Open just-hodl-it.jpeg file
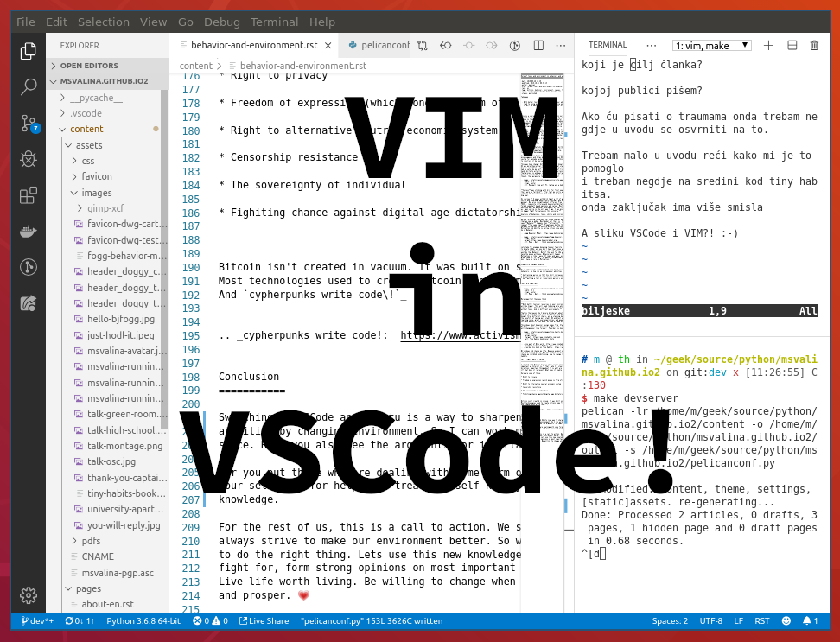 (120, 335)
